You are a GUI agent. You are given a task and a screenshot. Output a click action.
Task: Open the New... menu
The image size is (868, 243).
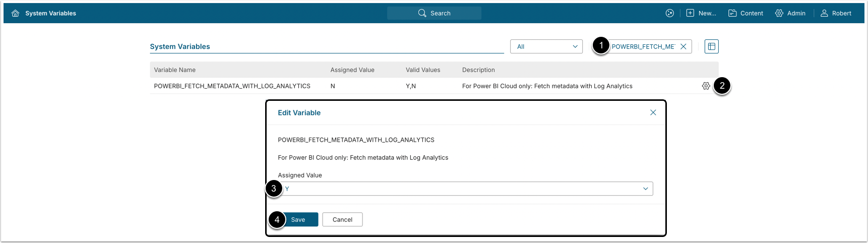(701, 14)
